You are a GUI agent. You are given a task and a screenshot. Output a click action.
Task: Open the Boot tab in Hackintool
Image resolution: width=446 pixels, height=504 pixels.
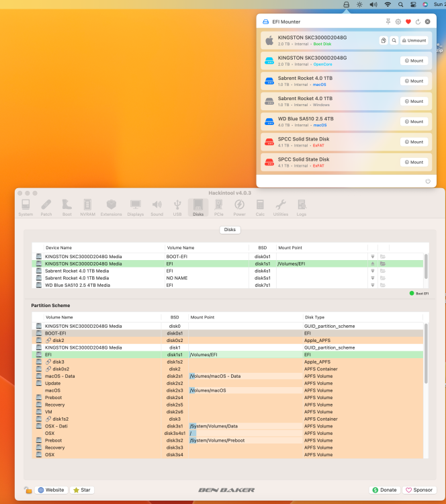point(67,208)
